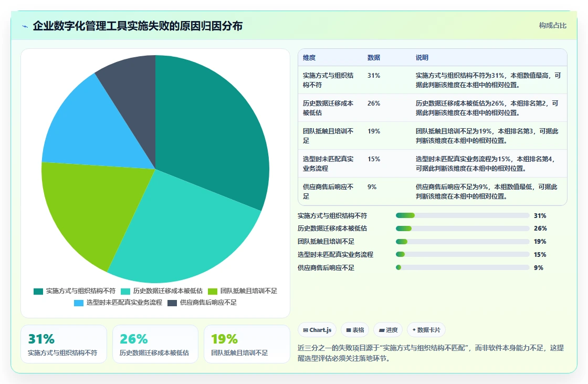Toggle legend swatch for 实施方式与组织结构不符
Screen dimensions: 588x384
click(x=38, y=292)
